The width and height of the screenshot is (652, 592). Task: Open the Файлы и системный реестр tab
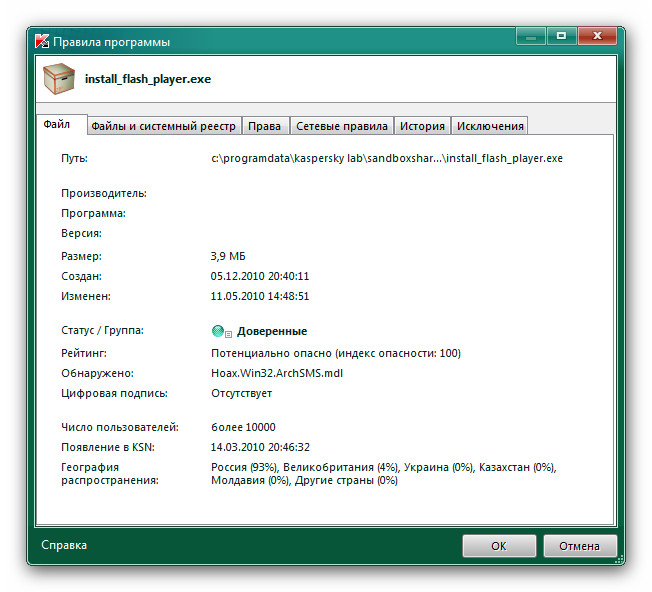click(163, 126)
